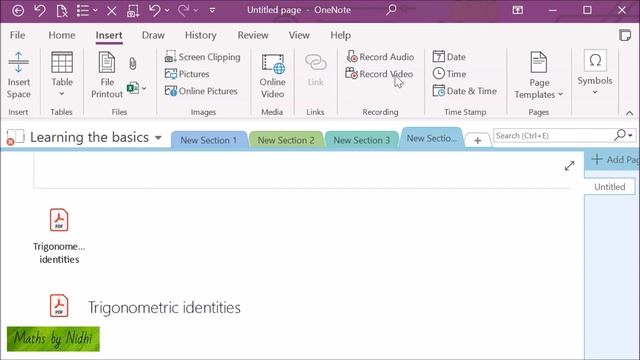The image size is (640, 360).
Task: Open New Section 3 tab
Action: tap(362, 140)
